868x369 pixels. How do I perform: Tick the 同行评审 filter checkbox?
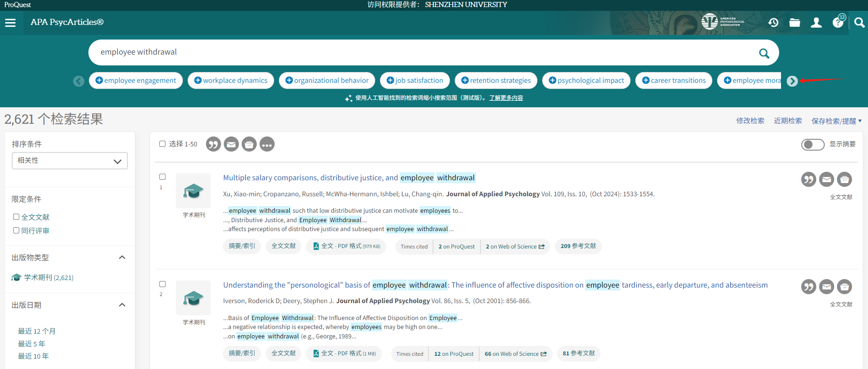(x=16, y=231)
